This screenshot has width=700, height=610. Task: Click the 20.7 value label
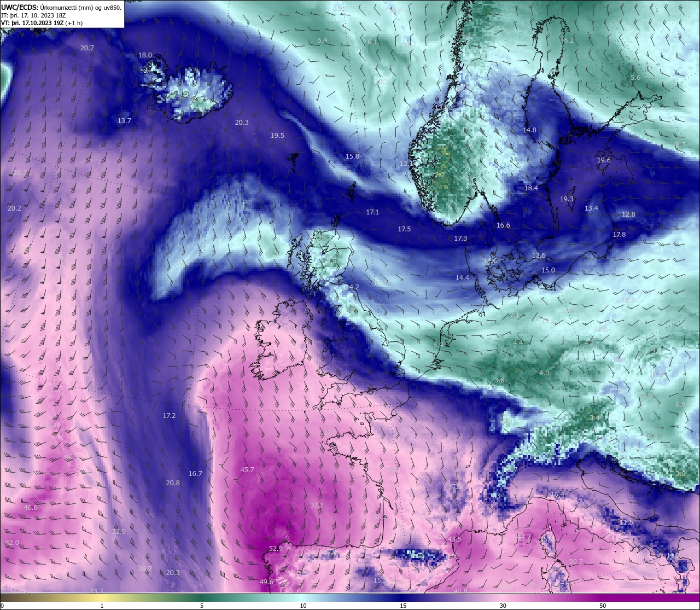[x=87, y=48]
